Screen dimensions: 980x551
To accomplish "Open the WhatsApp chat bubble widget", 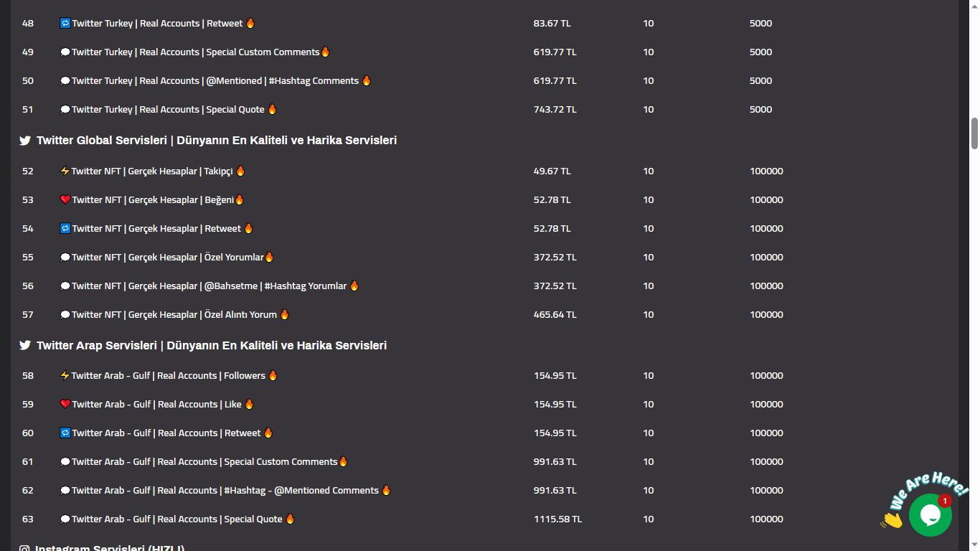I will click(930, 515).
